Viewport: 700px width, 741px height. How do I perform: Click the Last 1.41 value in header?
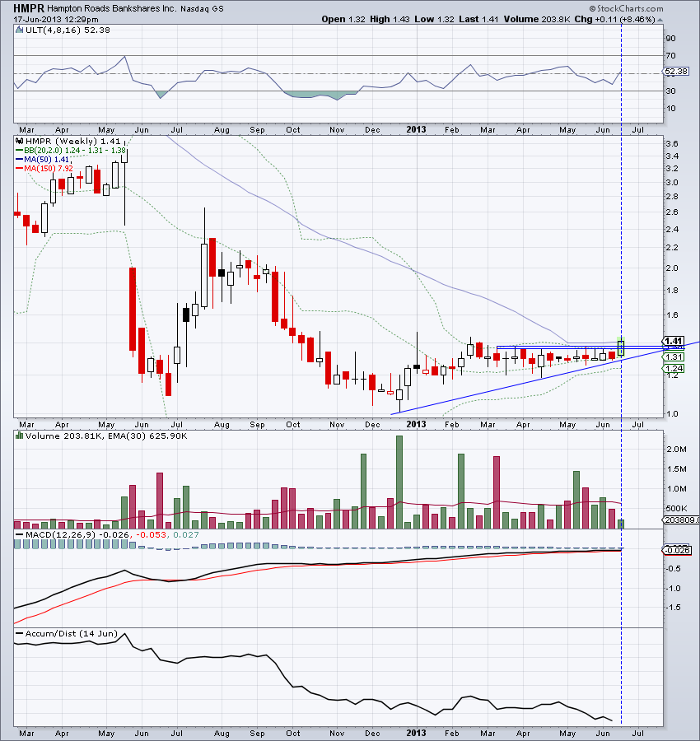point(478,20)
